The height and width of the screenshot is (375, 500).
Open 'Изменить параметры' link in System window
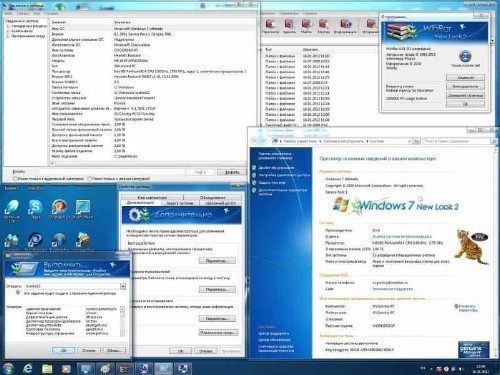(x=468, y=308)
